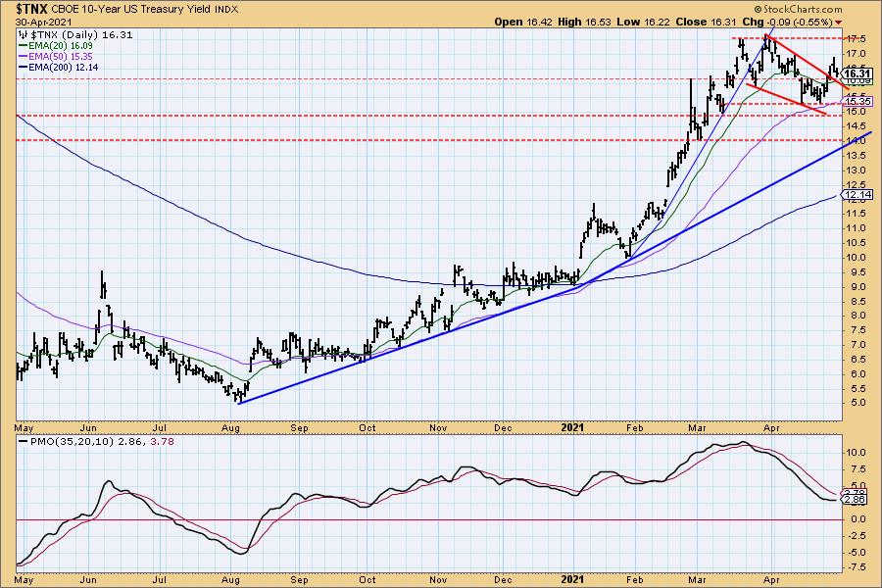Viewport: 882px width, 588px height.
Task: Click the 'PMO(35,20,10)' indicator label
Action: coord(72,442)
